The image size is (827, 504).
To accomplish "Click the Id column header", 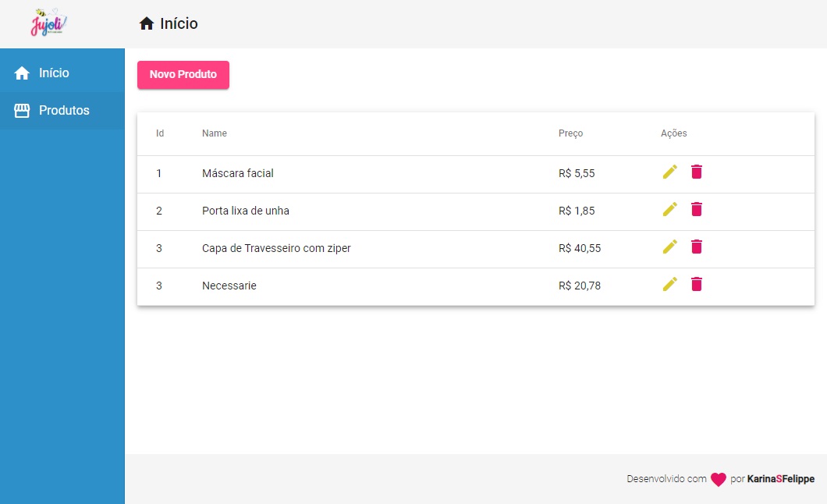I will coord(160,133).
